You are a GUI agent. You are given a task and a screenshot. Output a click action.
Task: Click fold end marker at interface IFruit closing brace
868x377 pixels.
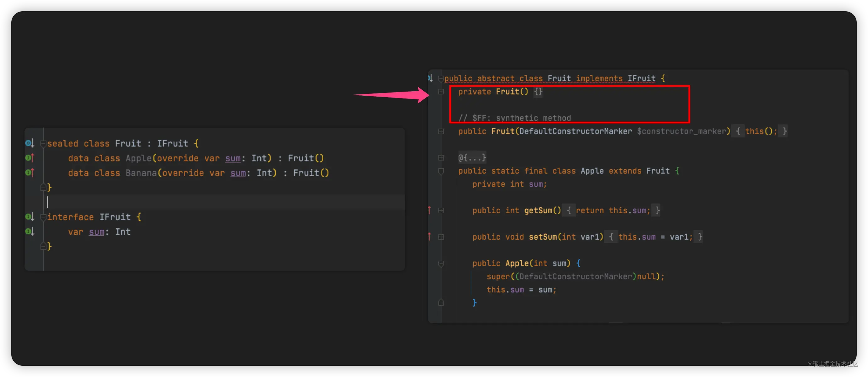(x=43, y=247)
